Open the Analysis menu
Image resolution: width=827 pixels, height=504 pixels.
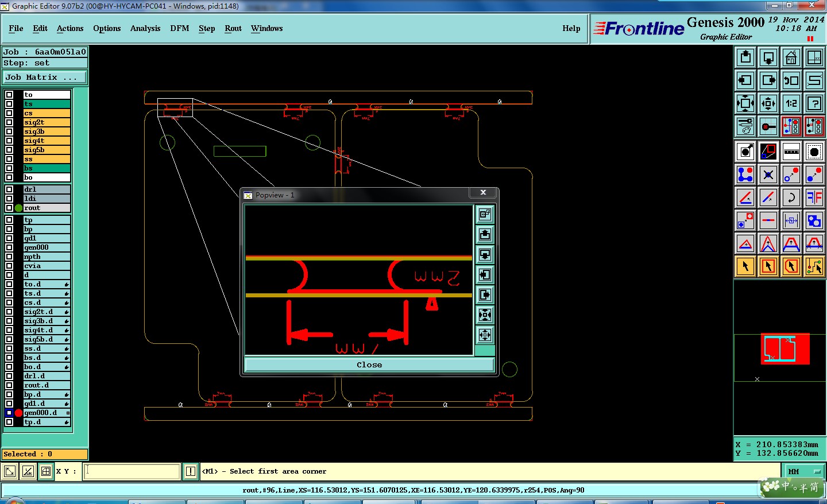[145, 28]
